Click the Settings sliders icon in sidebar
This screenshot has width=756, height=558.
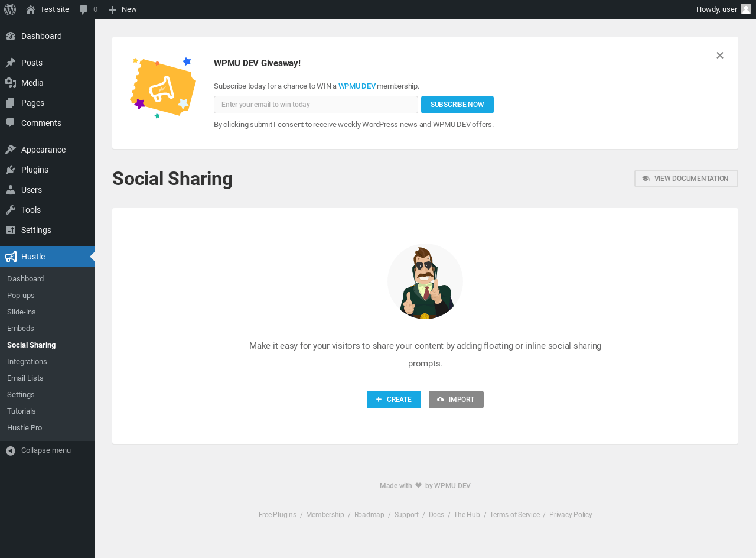click(x=11, y=230)
